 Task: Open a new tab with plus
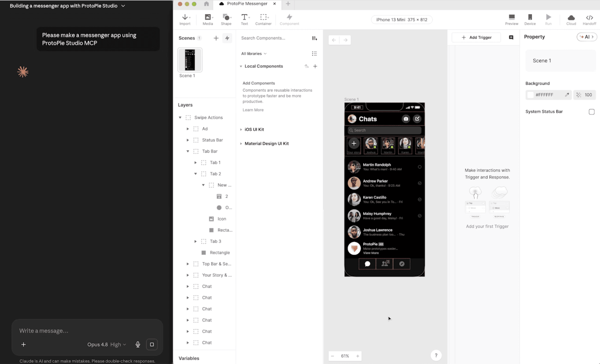point(288,4)
